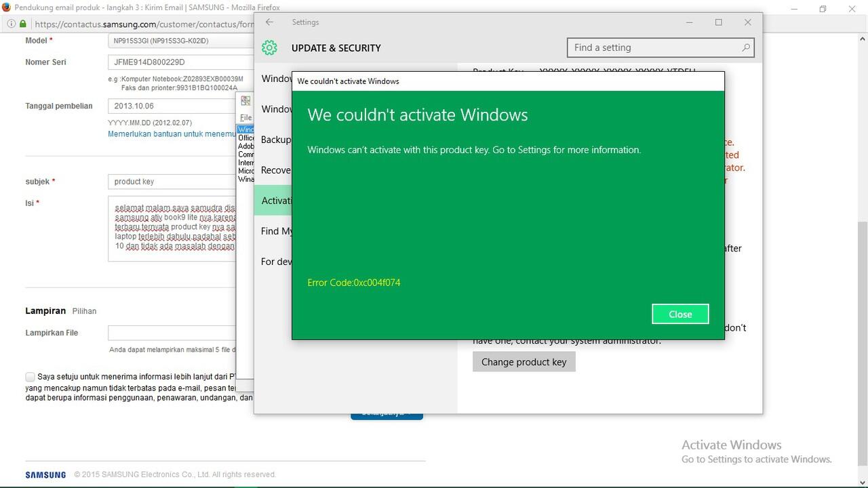Click the key-finder app icon above File menu
Image resolution: width=868 pixels, height=488 pixels.
point(245,101)
